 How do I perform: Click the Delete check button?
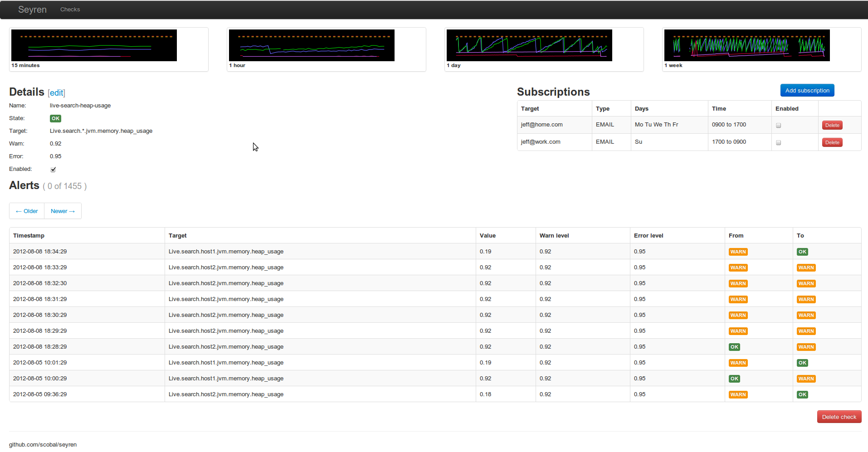point(839,417)
